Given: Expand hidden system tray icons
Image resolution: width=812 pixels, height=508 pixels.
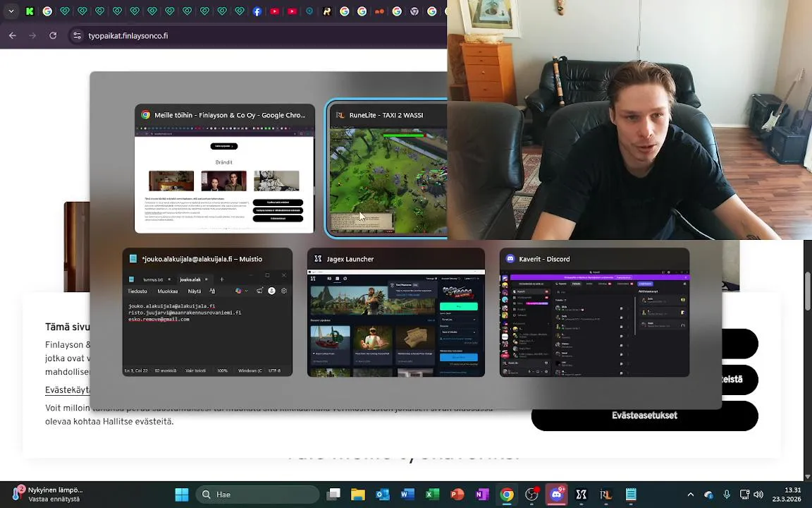Looking at the screenshot, I should click(x=690, y=495).
